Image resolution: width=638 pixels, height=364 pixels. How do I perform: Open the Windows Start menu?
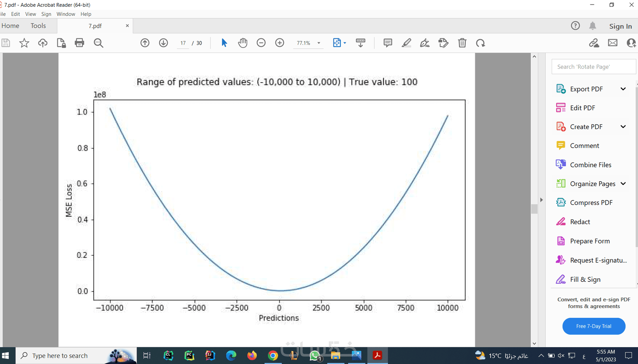click(5, 355)
